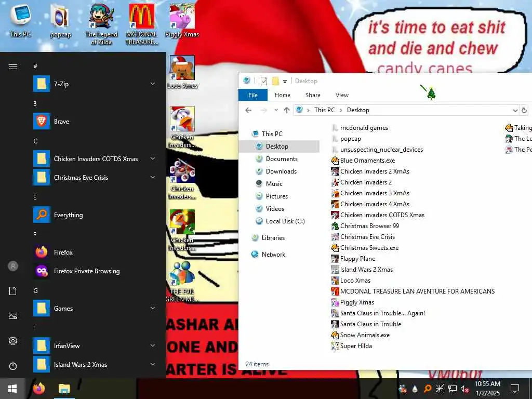Open the address bar history dropdown
The height and width of the screenshot is (399, 532).
point(515,110)
